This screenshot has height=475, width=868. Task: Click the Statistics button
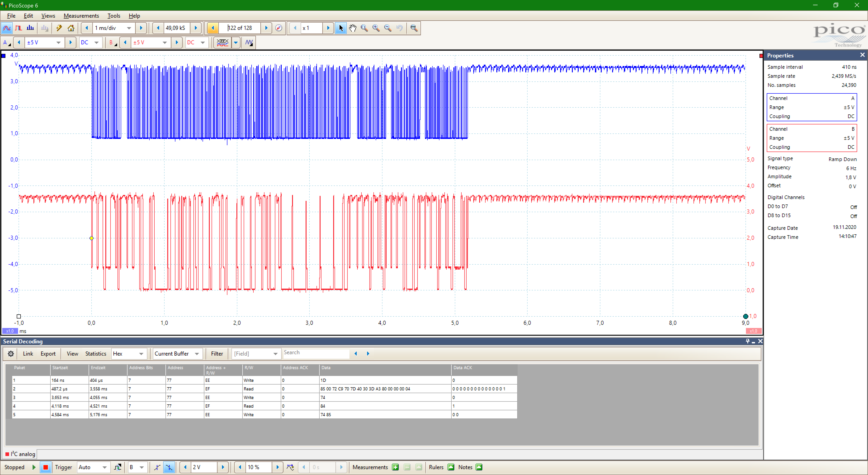95,354
